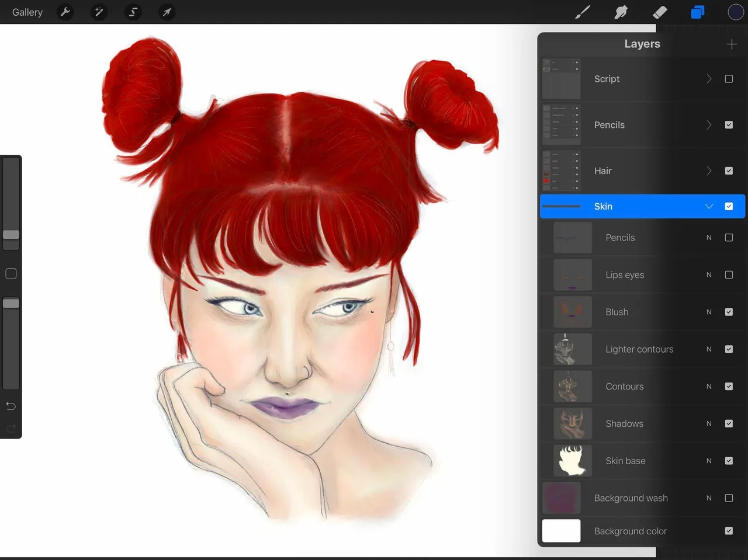
Task: Tap the Blush layer thumbnail
Action: [573, 312]
